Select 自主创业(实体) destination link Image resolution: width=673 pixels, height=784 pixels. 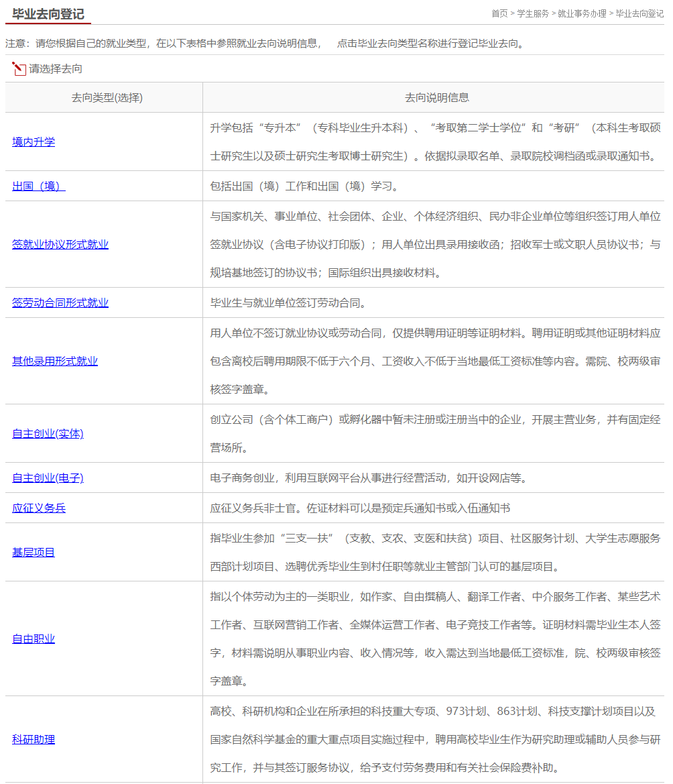(48, 434)
